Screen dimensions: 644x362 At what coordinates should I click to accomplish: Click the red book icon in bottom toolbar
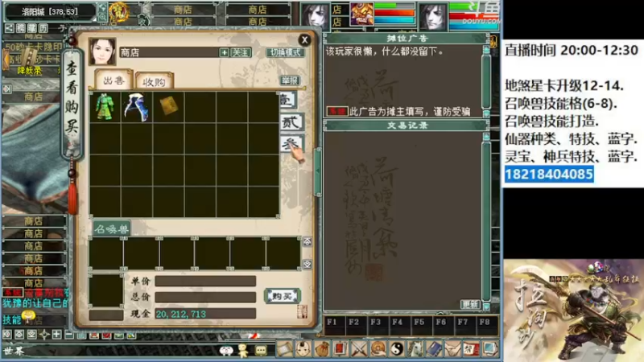tap(341, 349)
